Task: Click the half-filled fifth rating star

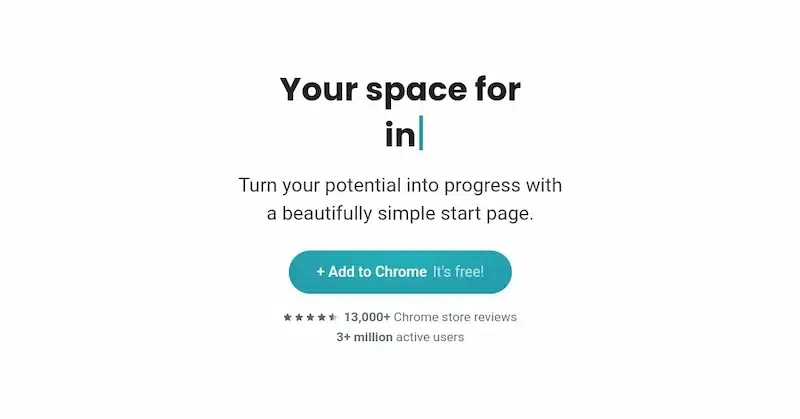Action: (x=332, y=317)
